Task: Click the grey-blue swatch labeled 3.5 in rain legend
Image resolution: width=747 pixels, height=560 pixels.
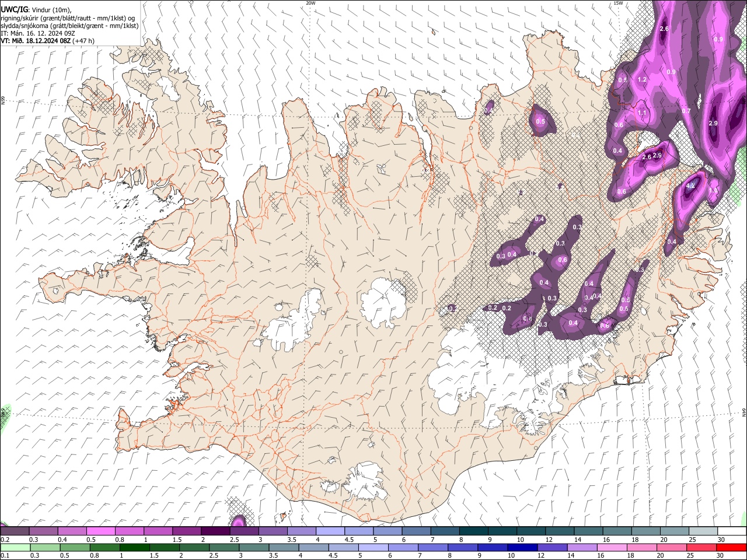Action: (x=284, y=547)
